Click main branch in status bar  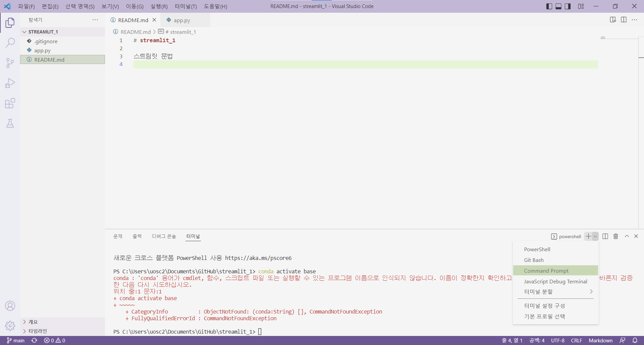[16, 340]
